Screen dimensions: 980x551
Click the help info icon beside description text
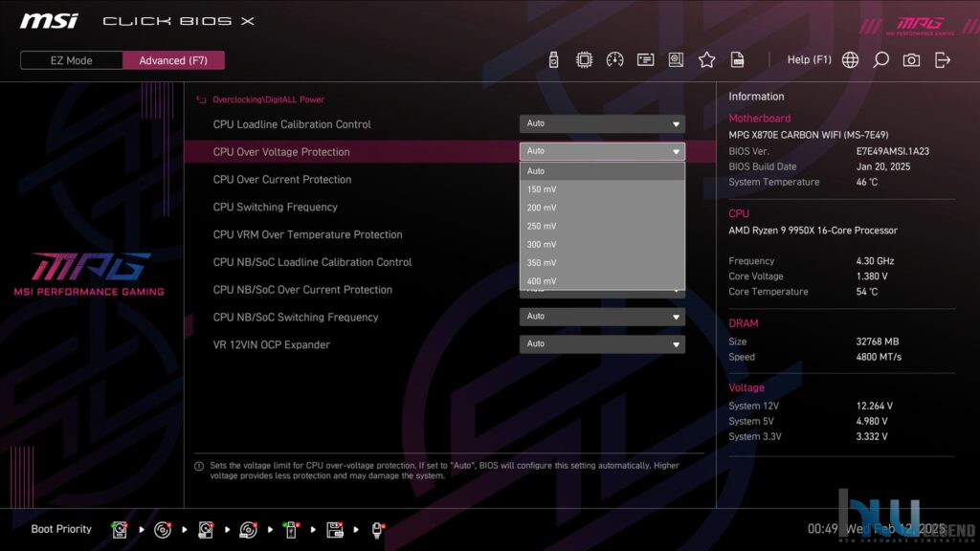[x=199, y=466]
